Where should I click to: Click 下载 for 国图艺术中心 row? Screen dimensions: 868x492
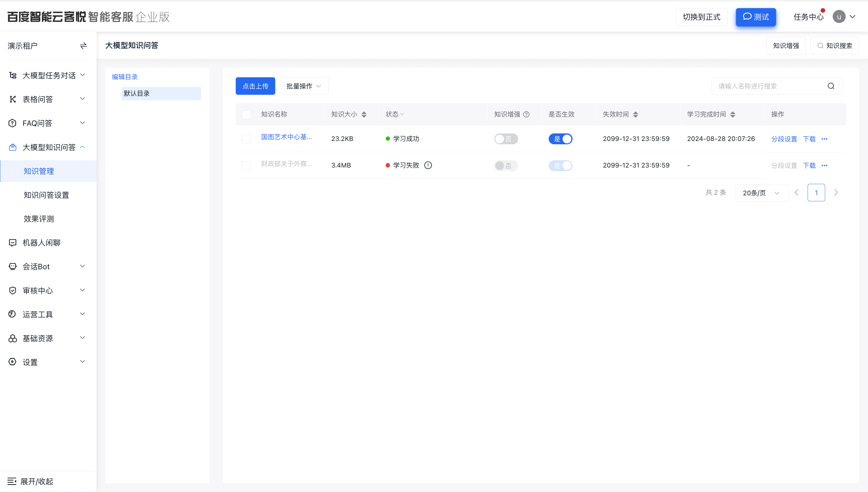pyautogui.click(x=809, y=139)
